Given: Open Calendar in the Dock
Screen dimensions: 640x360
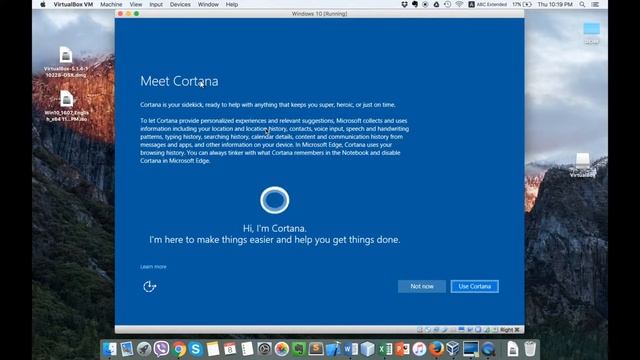Looking at the screenshot, I should tap(230, 349).
